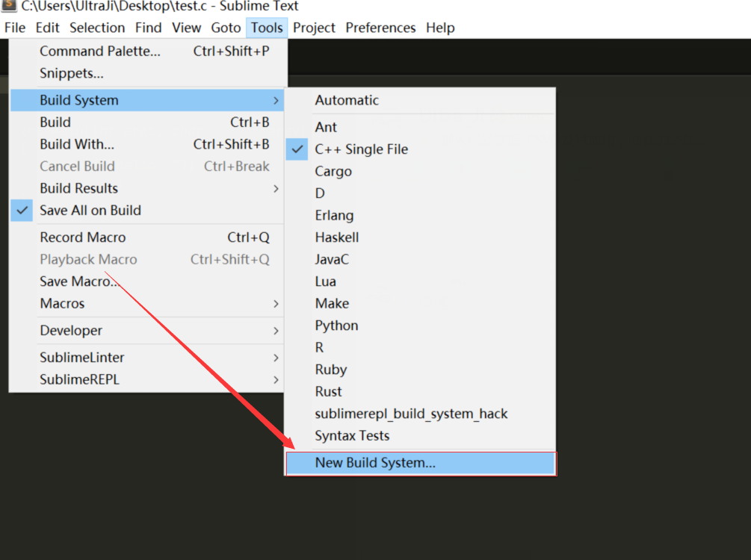The height and width of the screenshot is (560, 751).
Task: Select the D build system
Action: 421,193
